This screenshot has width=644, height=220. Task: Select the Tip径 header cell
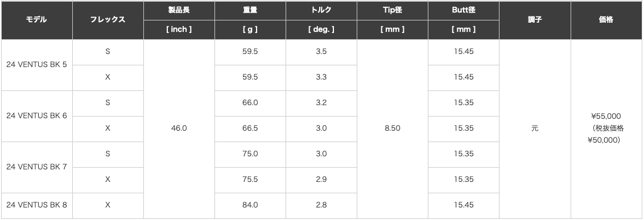[x=392, y=11]
